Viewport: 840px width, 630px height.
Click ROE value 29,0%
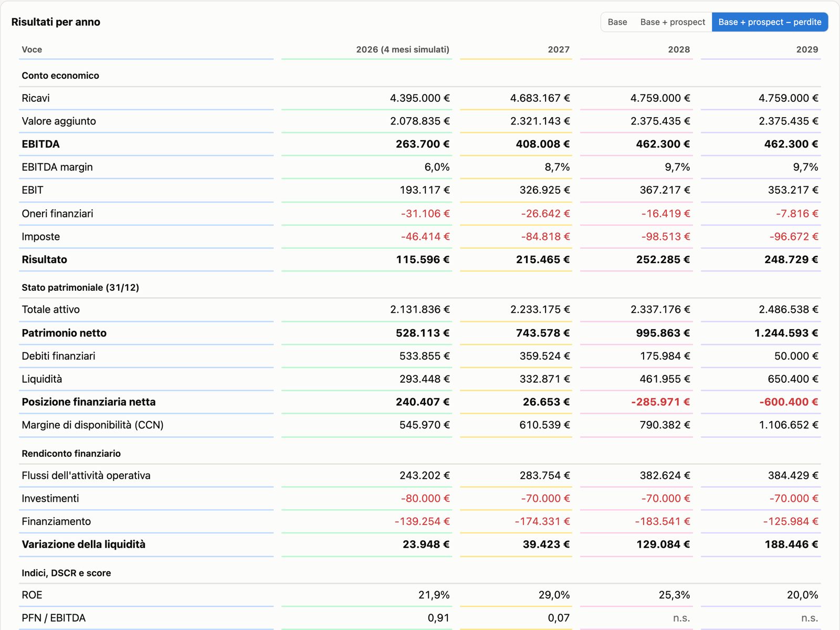(554, 595)
